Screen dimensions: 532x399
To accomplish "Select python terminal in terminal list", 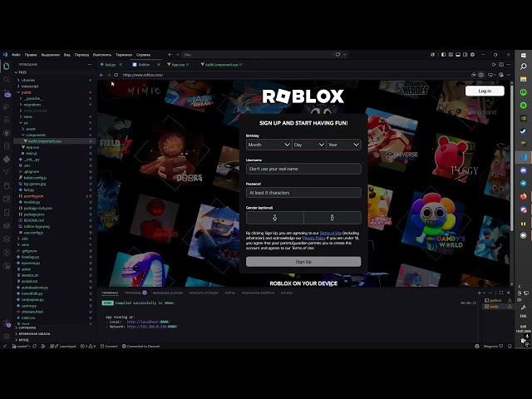I will tap(495, 300).
